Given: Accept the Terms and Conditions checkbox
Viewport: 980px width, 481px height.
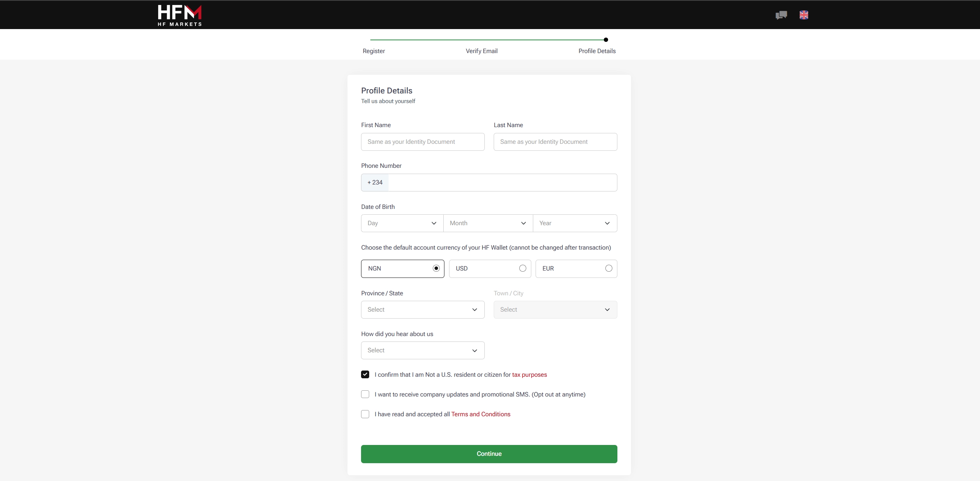Looking at the screenshot, I should 365,414.
